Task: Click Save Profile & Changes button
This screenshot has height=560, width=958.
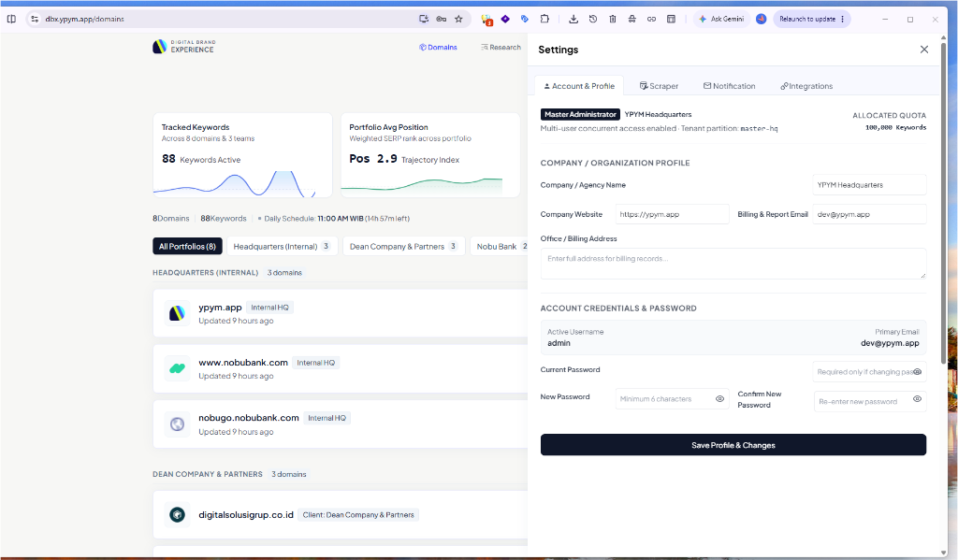Action: 733,445
